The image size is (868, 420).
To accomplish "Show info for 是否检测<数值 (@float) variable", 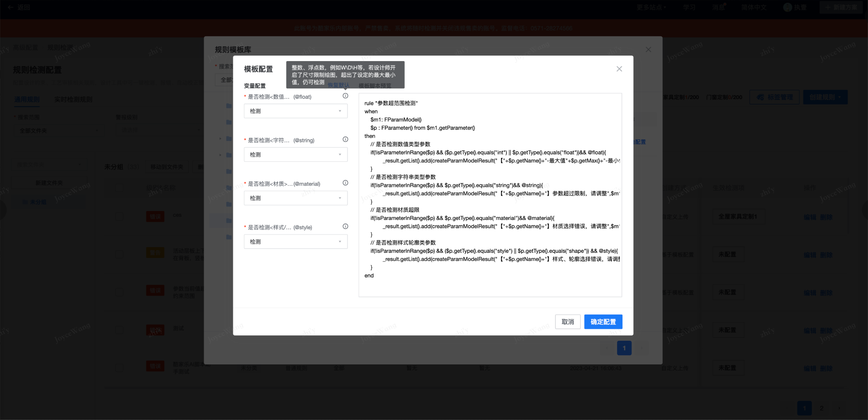I will 346,96.
